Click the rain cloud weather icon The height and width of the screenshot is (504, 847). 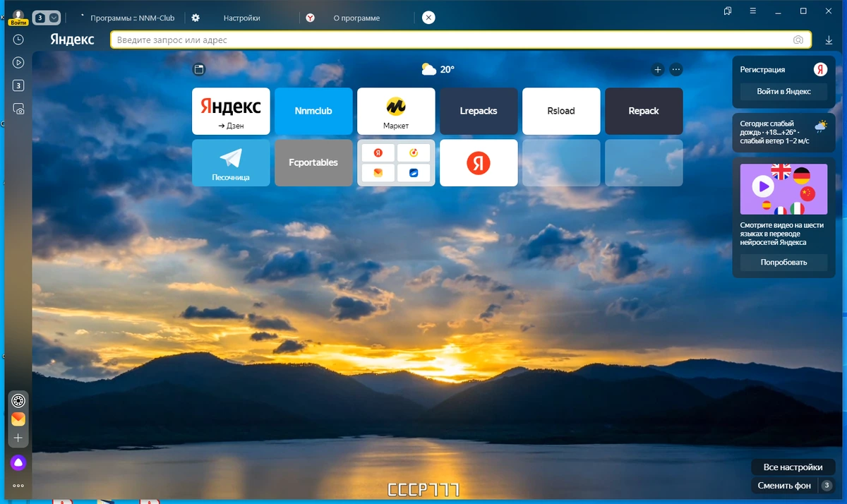click(821, 126)
